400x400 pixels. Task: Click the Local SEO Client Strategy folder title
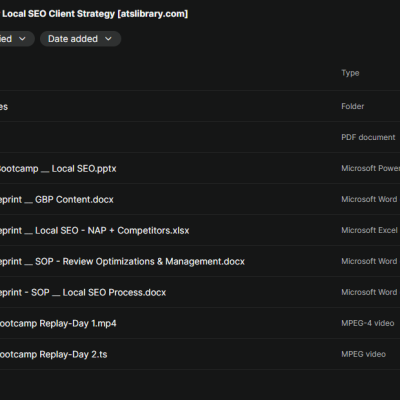pyautogui.click(x=94, y=14)
